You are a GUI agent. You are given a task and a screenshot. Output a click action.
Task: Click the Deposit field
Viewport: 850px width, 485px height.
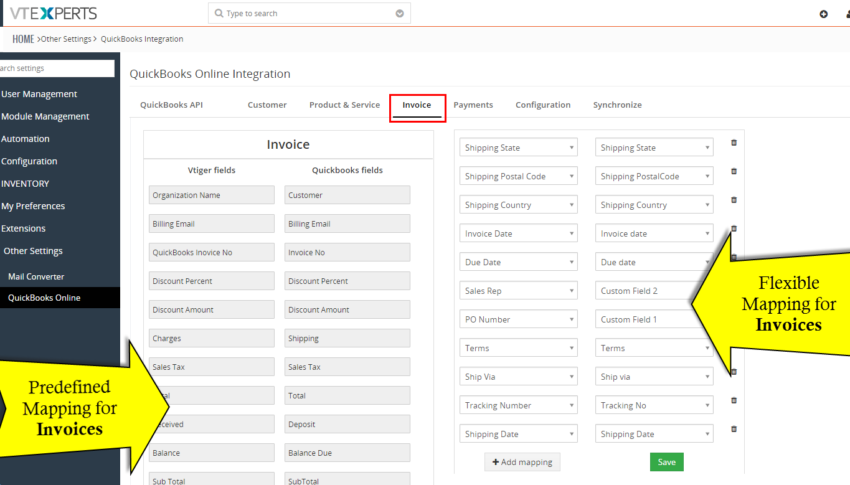coord(347,424)
